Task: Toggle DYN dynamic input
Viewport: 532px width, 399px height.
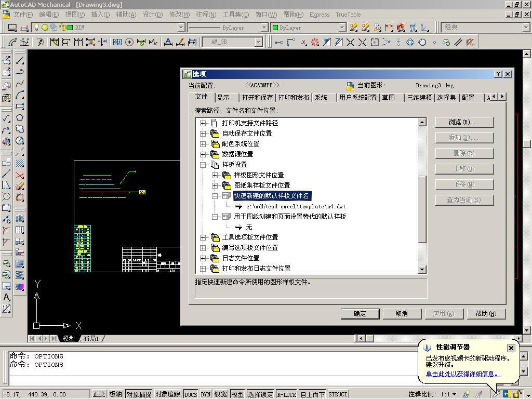Action: [x=206, y=394]
